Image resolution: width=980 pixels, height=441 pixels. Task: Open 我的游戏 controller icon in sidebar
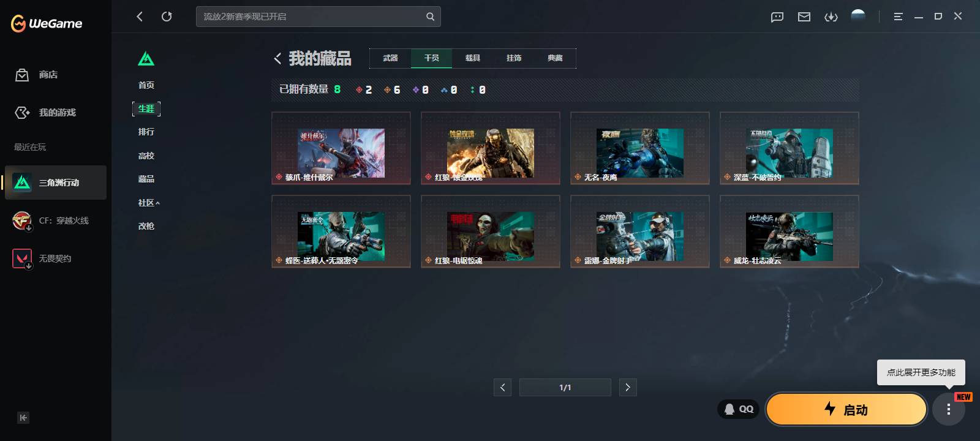tap(22, 113)
